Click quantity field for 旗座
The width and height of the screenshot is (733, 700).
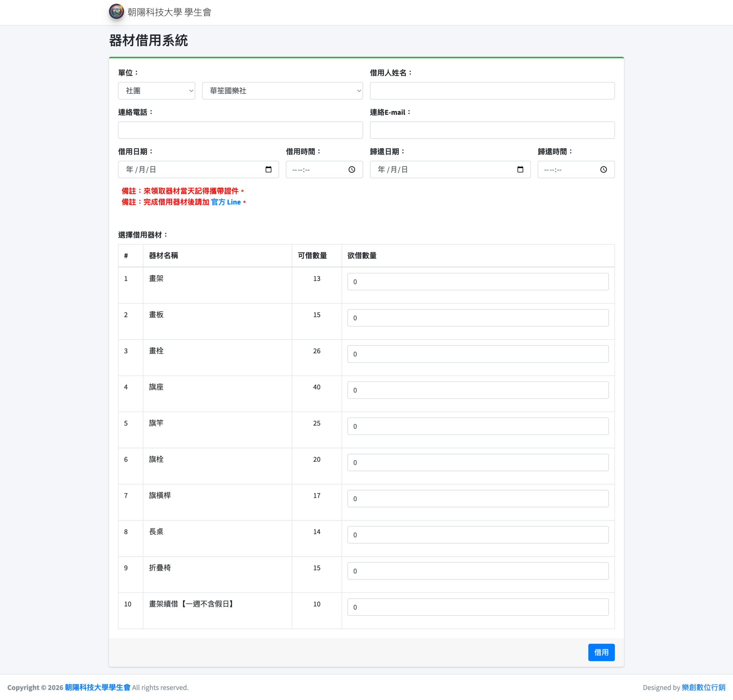coord(478,390)
